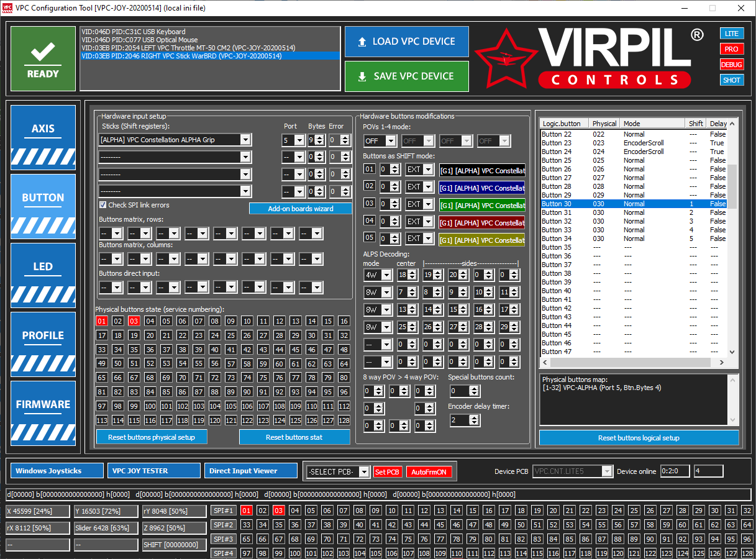Click the dark red G1 ALPHA shift color field
The height and width of the screenshot is (559, 756).
coord(481,222)
